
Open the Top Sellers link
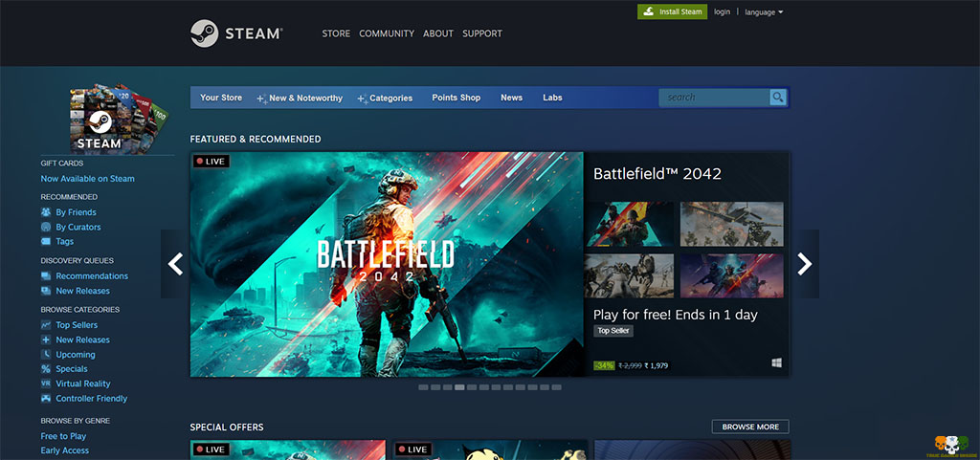(77, 325)
